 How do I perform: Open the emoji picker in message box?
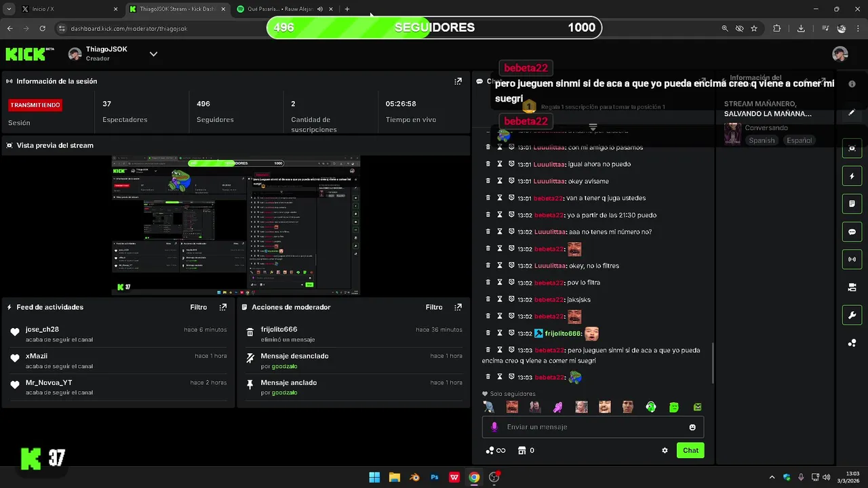tap(692, 427)
